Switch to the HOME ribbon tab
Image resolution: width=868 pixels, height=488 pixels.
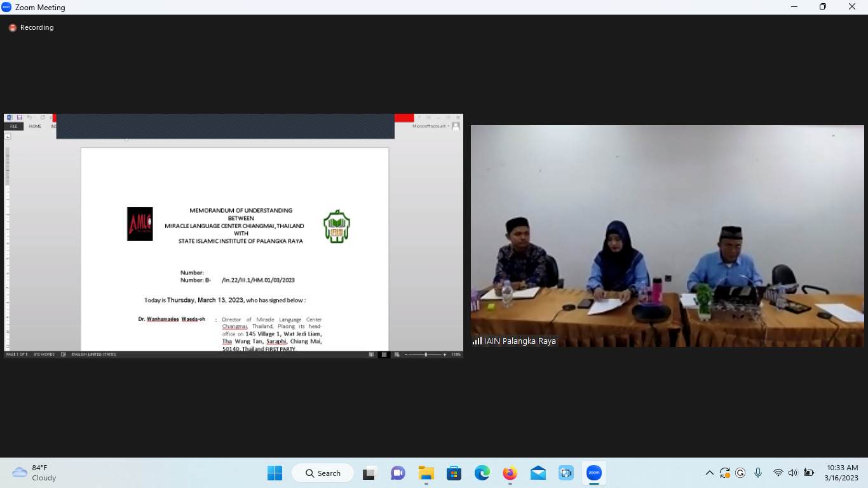click(35, 126)
